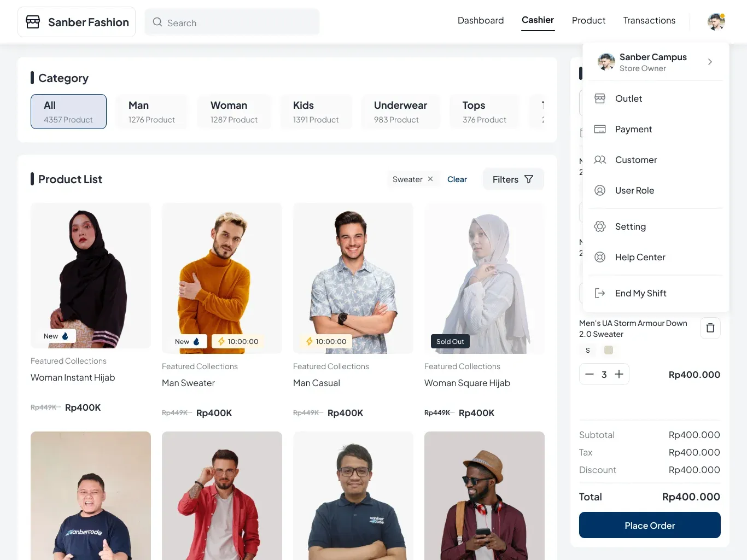Image resolution: width=747 pixels, height=560 pixels.
Task: Click the search magnifier icon
Action: 157,22
